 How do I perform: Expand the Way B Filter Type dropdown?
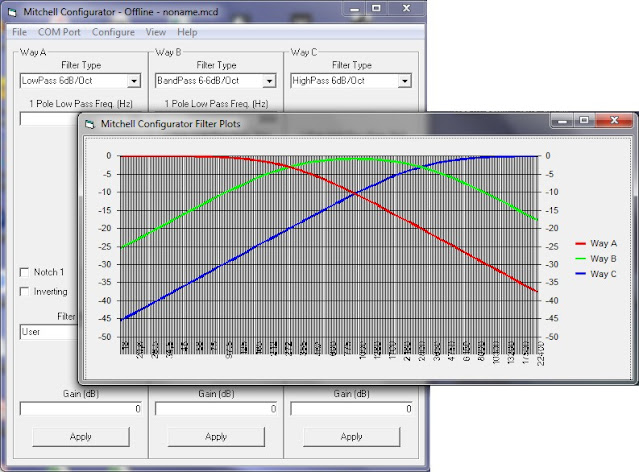pos(269,81)
